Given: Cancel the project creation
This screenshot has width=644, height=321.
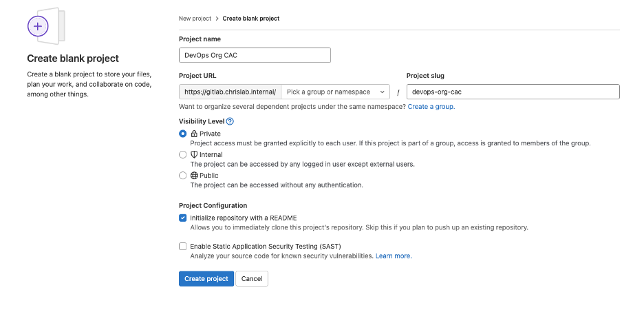Looking at the screenshot, I should [252, 279].
